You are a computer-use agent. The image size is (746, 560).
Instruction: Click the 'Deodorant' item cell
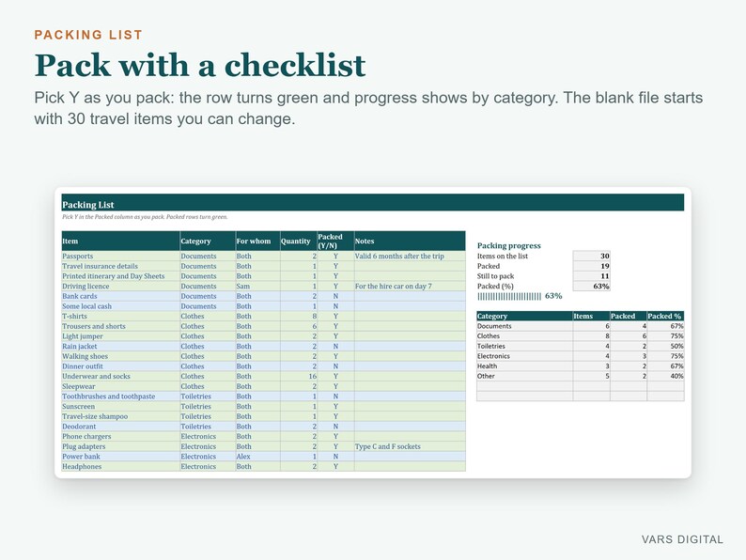[x=120, y=427]
